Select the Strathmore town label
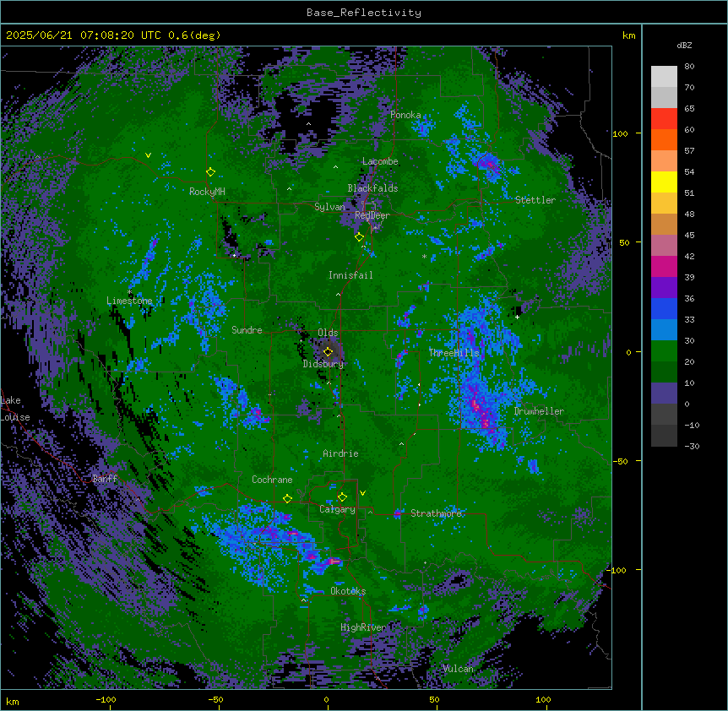 tap(436, 513)
